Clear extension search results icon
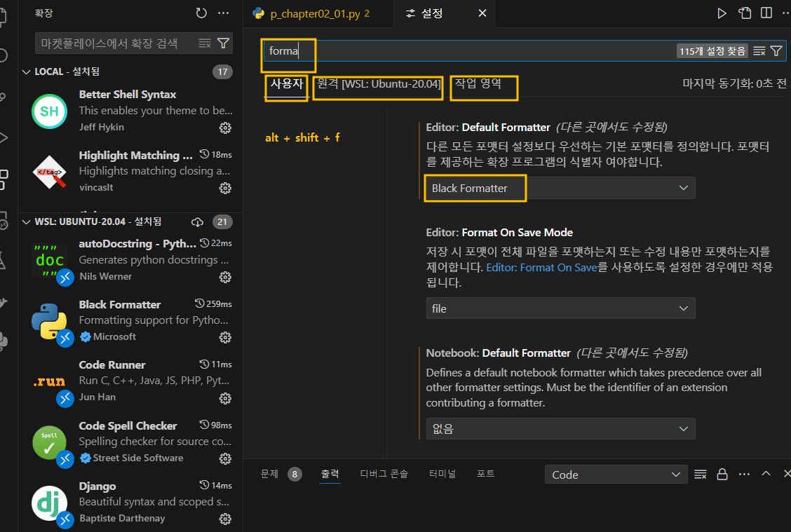The height and width of the screenshot is (532, 791). pyautogui.click(x=204, y=43)
